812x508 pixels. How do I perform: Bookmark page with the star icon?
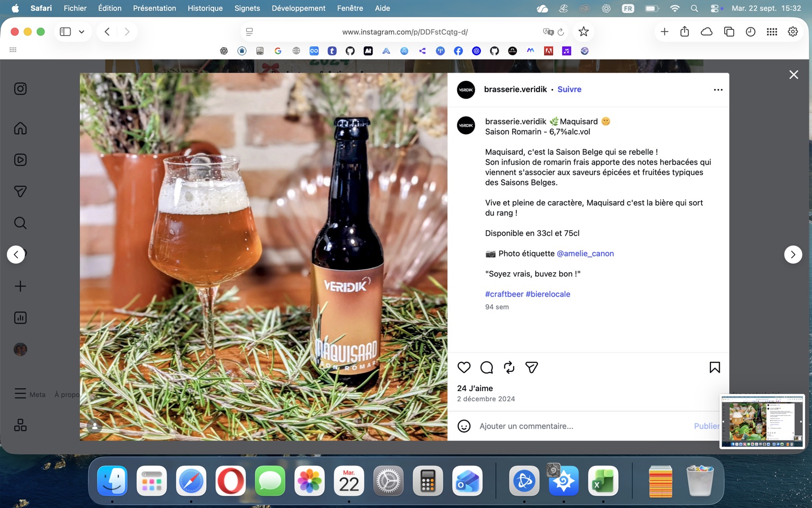[x=584, y=31]
